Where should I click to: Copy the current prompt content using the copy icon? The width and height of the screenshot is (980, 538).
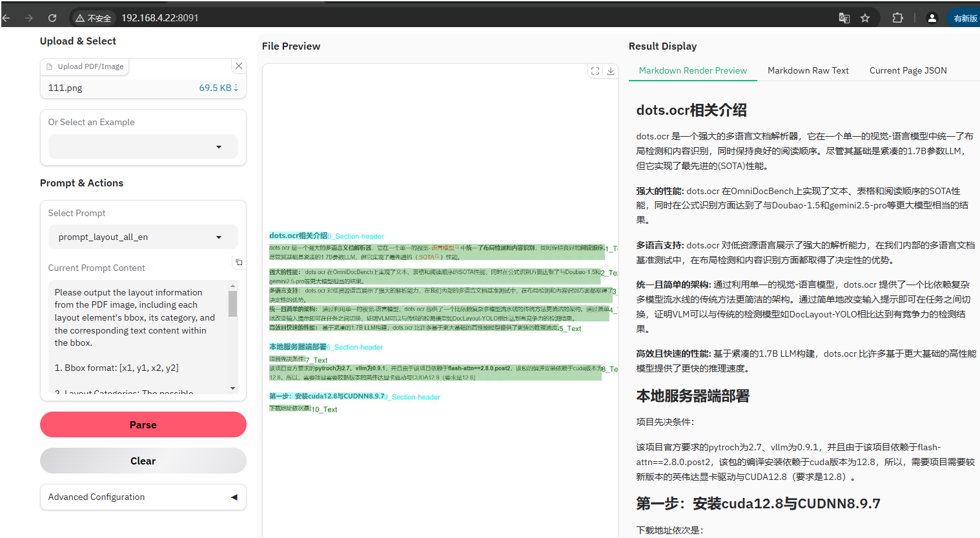[x=238, y=261]
